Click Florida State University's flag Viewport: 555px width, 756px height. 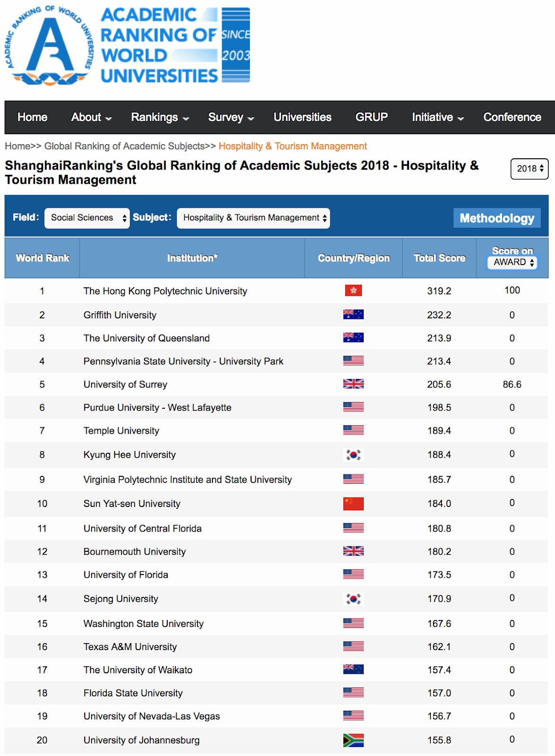tap(353, 693)
